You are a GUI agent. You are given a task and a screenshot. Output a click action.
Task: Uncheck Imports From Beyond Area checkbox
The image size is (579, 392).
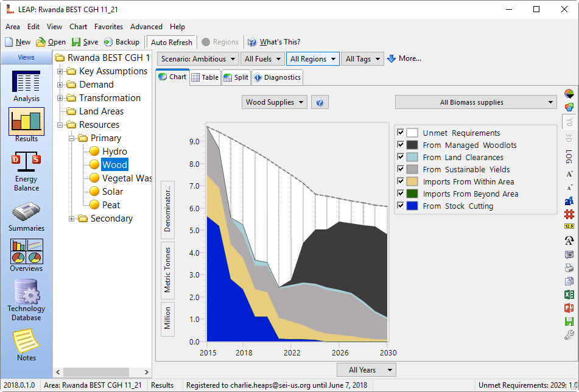pos(401,193)
